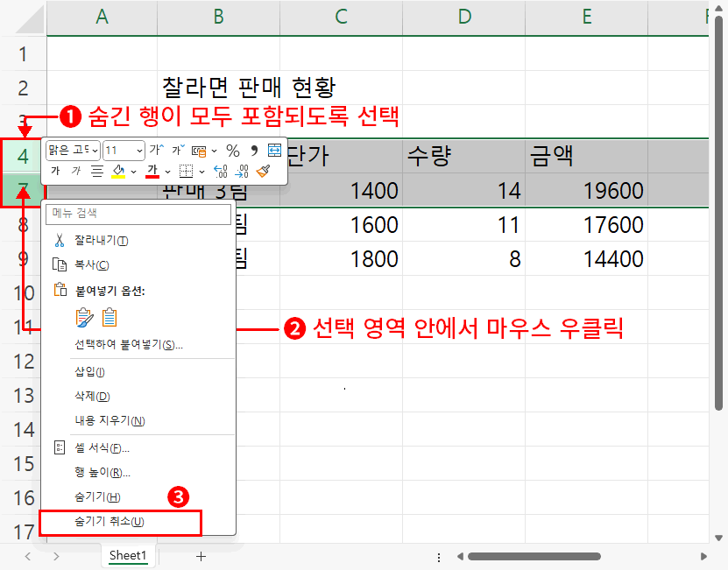Click merge and center icon
Image resolution: width=728 pixels, height=570 pixels.
tap(274, 151)
